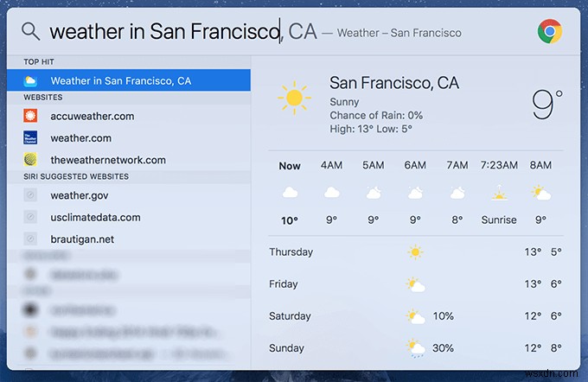Screen dimensions: 588x382
Task: Click the brautigan.net compass icon
Action: (30, 239)
